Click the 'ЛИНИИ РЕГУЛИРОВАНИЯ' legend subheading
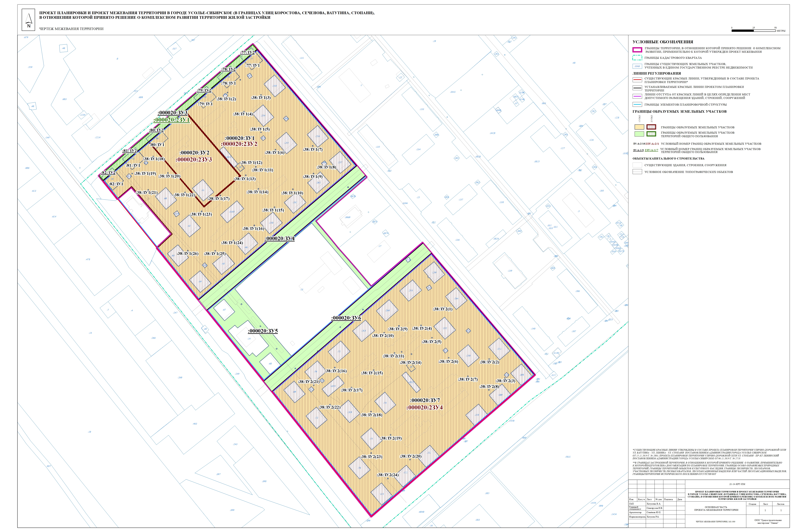Image resolution: width=794 pixels, height=532 pixels. (657, 73)
